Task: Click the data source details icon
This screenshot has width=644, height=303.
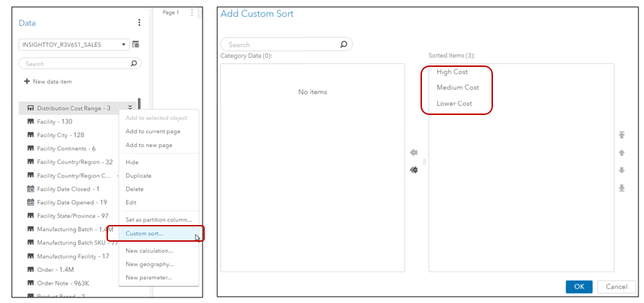Action: [x=136, y=45]
